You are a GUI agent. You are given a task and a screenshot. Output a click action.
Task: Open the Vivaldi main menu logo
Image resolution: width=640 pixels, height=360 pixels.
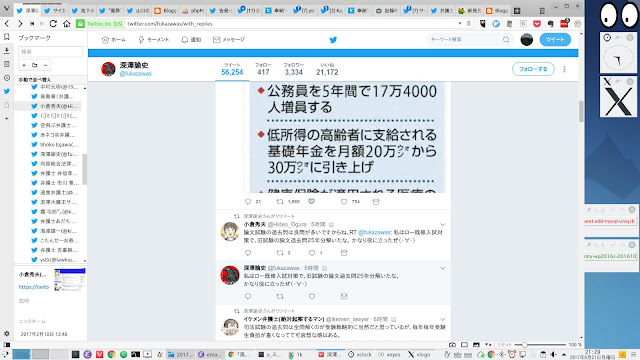[6, 9]
